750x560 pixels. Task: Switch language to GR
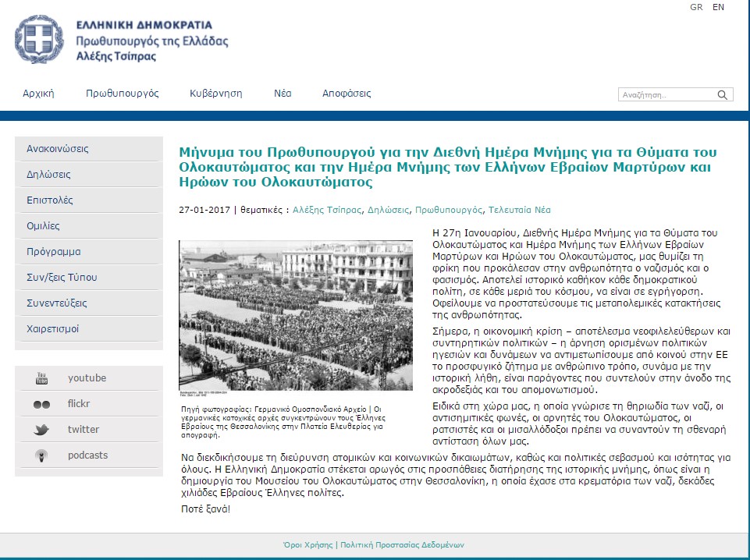click(696, 7)
